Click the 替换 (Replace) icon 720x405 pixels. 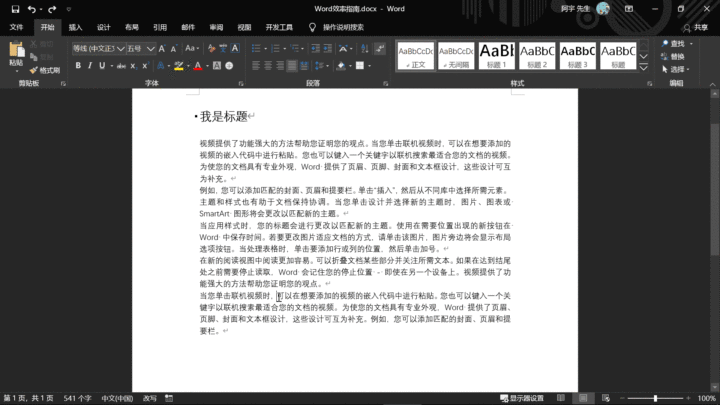[664, 56]
